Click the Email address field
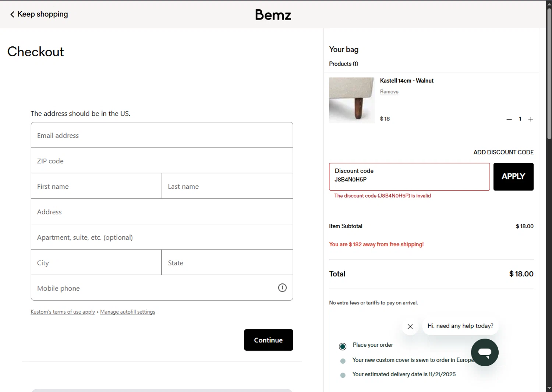The width and height of the screenshot is (552, 392). tap(162, 135)
